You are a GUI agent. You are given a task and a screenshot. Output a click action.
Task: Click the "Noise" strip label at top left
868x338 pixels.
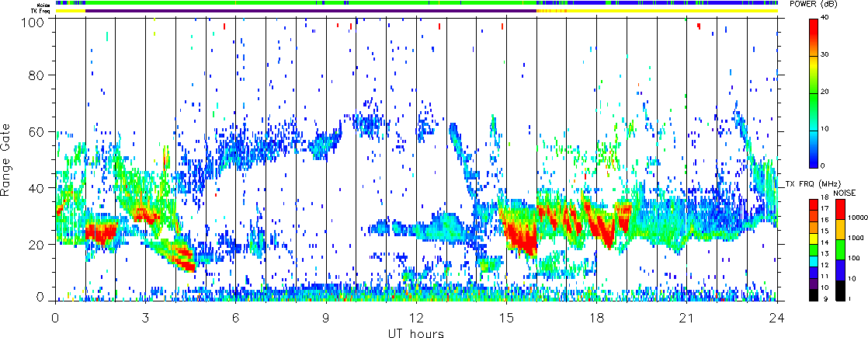click(42, 3)
